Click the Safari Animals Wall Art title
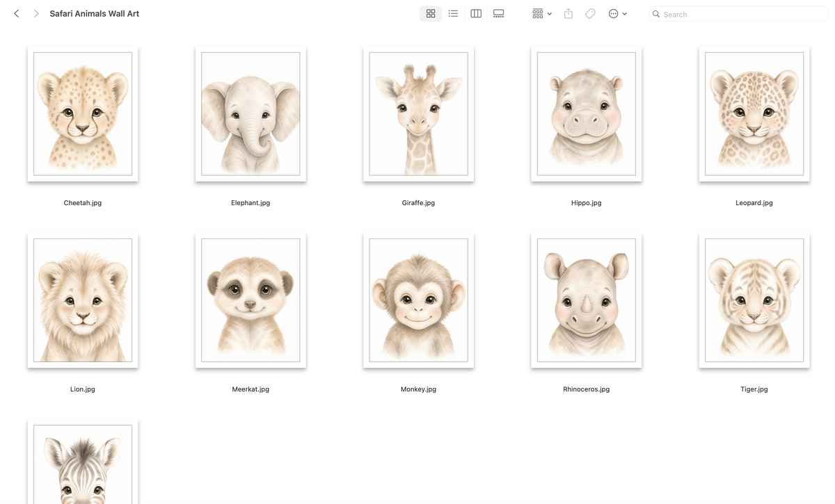Image resolution: width=835 pixels, height=504 pixels. [x=95, y=14]
